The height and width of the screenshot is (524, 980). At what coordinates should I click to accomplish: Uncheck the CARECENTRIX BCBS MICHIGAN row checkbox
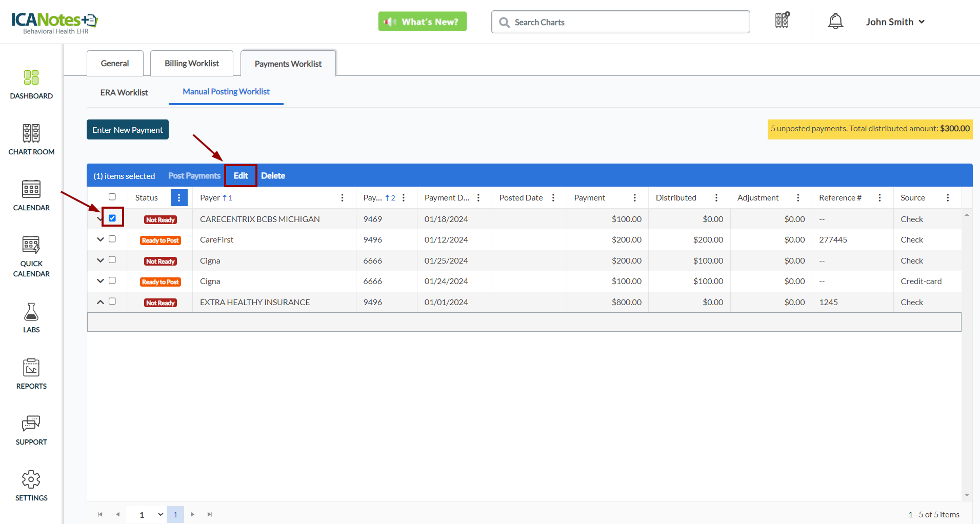[x=112, y=218]
